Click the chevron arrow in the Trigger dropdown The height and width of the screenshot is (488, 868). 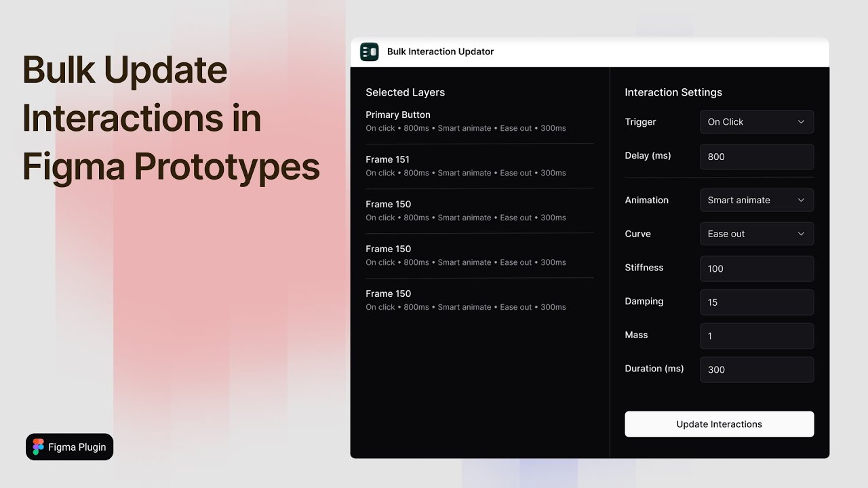click(x=801, y=122)
